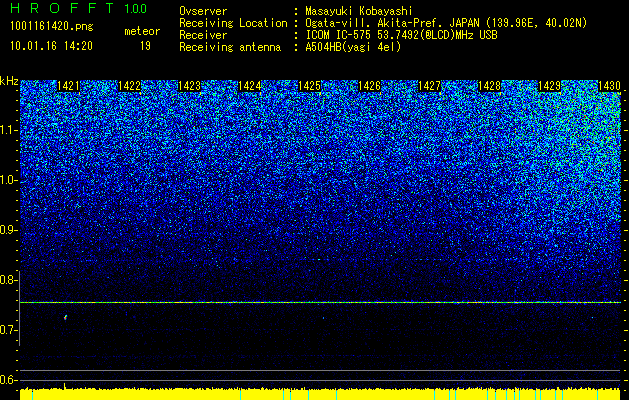Click the meteor count label
This screenshot has width=629, height=400.
[142, 31]
